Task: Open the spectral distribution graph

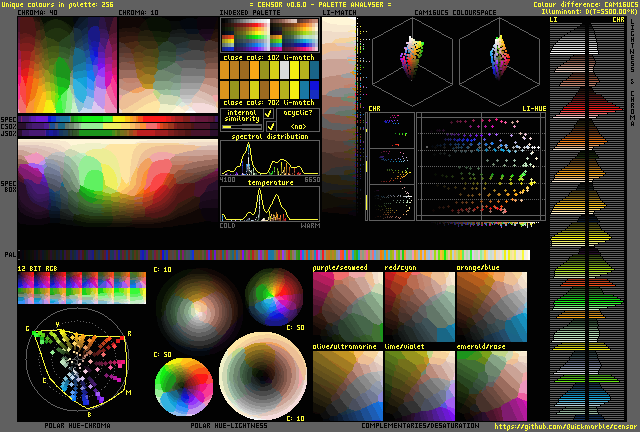Action: point(269,157)
